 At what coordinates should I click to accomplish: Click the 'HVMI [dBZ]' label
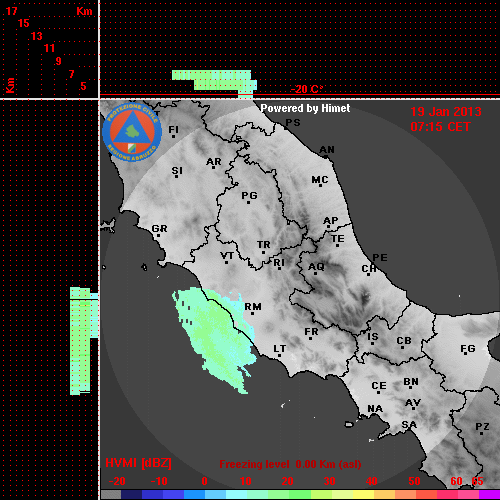coord(138,463)
